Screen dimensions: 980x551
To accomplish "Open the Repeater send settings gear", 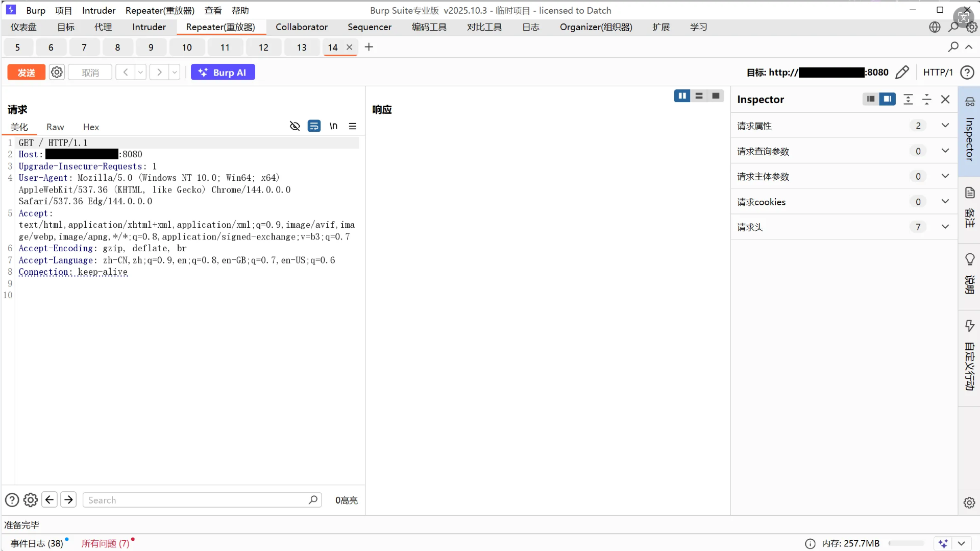I will [x=57, y=73].
